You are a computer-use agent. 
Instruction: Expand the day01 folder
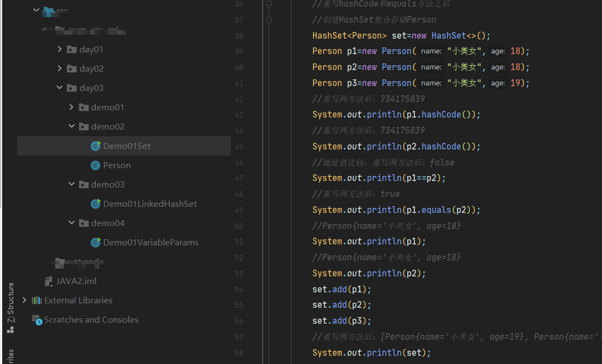(60, 49)
